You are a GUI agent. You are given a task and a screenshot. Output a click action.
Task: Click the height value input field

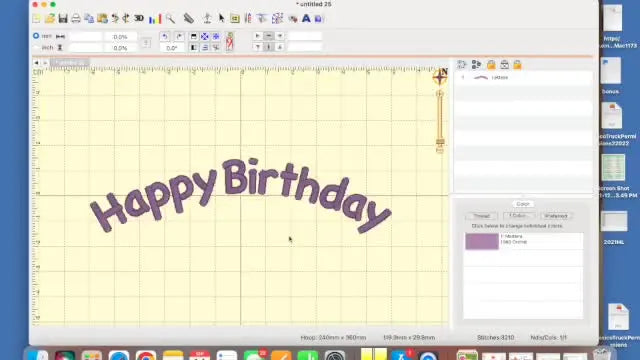86,47
